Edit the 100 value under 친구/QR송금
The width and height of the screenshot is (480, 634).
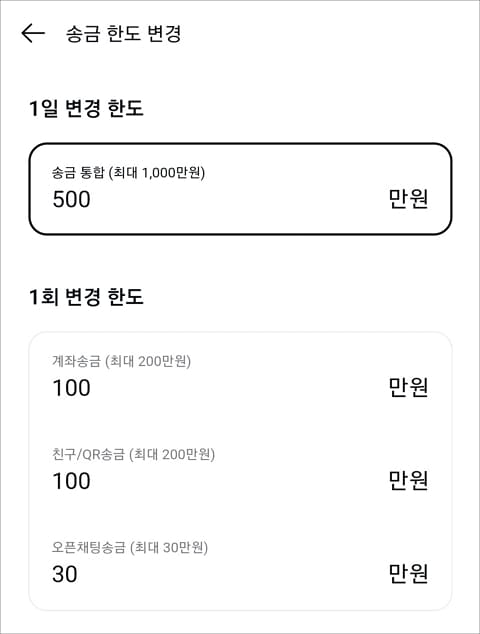[72, 481]
